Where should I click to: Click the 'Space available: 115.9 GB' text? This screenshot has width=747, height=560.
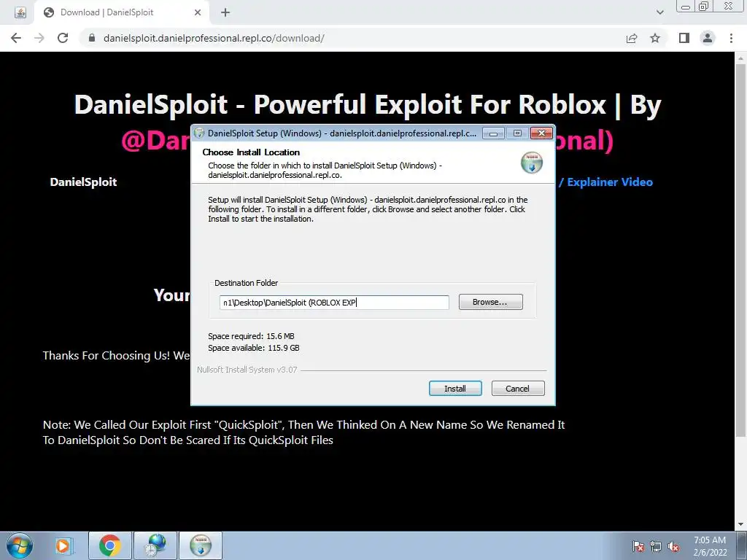point(253,348)
